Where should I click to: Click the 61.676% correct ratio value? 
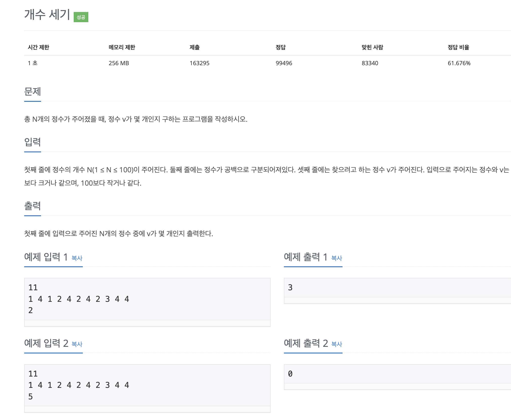[459, 63]
